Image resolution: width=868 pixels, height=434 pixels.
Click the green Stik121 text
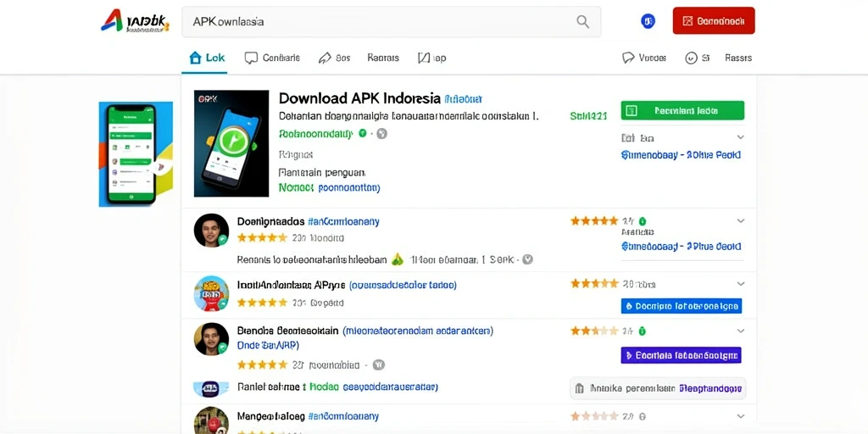[x=588, y=115]
